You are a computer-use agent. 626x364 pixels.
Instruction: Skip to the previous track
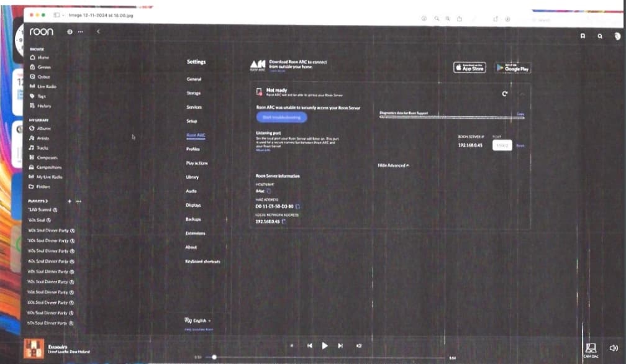coord(310,345)
